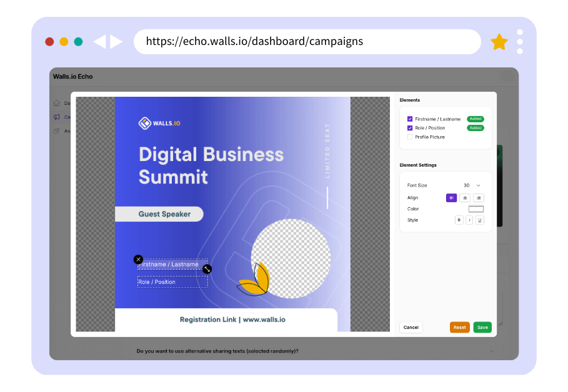Toggle underline style
Image resolution: width=568 pixels, height=392 pixels.
click(x=480, y=220)
